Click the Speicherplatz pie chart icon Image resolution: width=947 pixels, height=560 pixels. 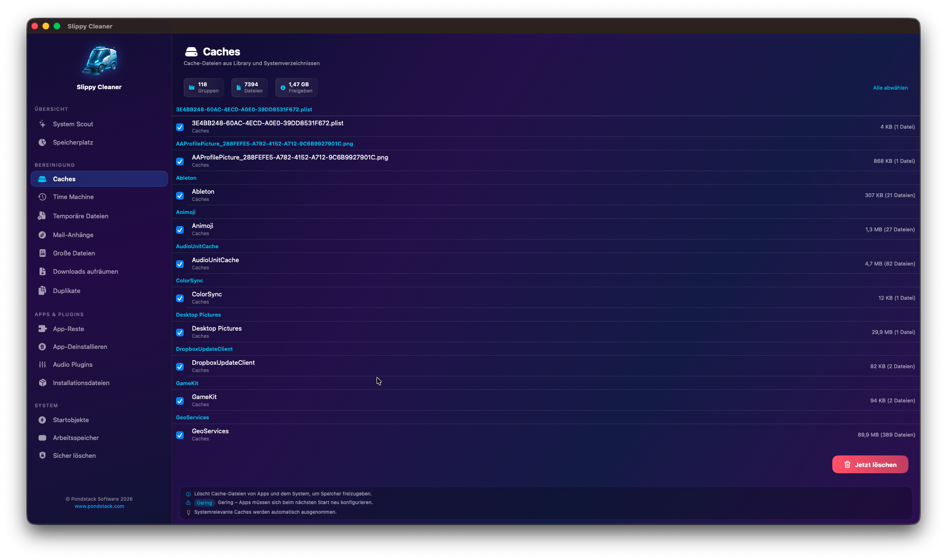42,142
